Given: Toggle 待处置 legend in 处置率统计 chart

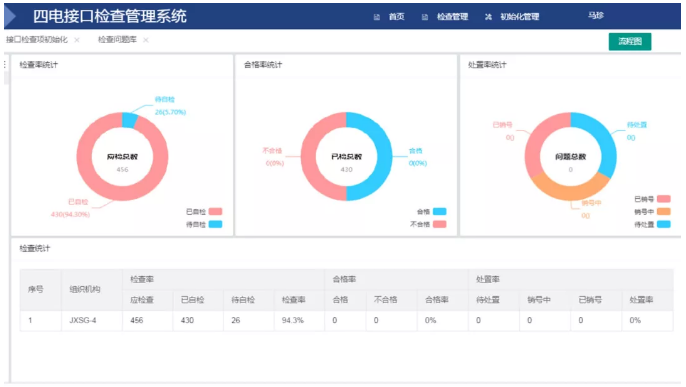Looking at the screenshot, I should [x=652, y=224].
